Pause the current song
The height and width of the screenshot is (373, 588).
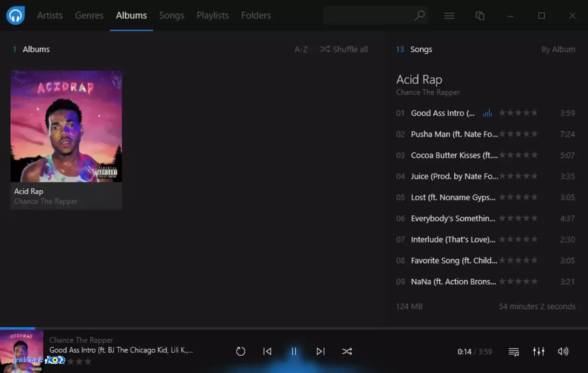coord(294,352)
